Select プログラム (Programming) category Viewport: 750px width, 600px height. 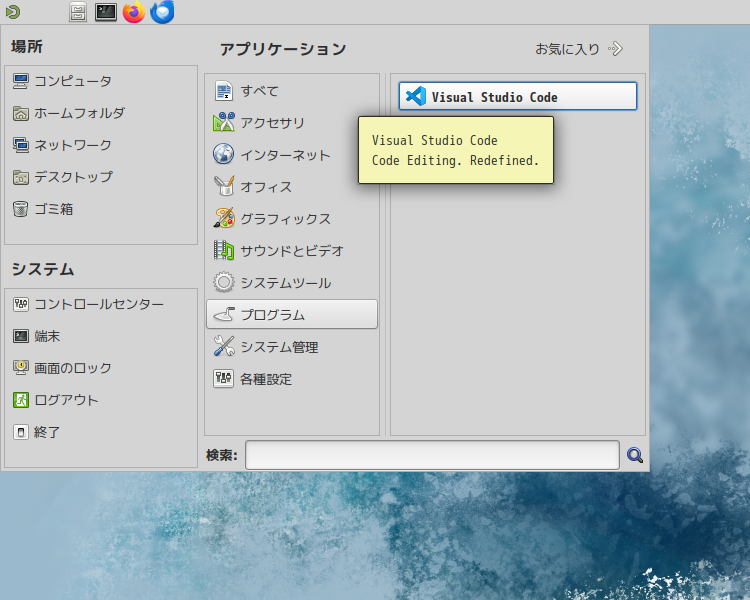292,314
